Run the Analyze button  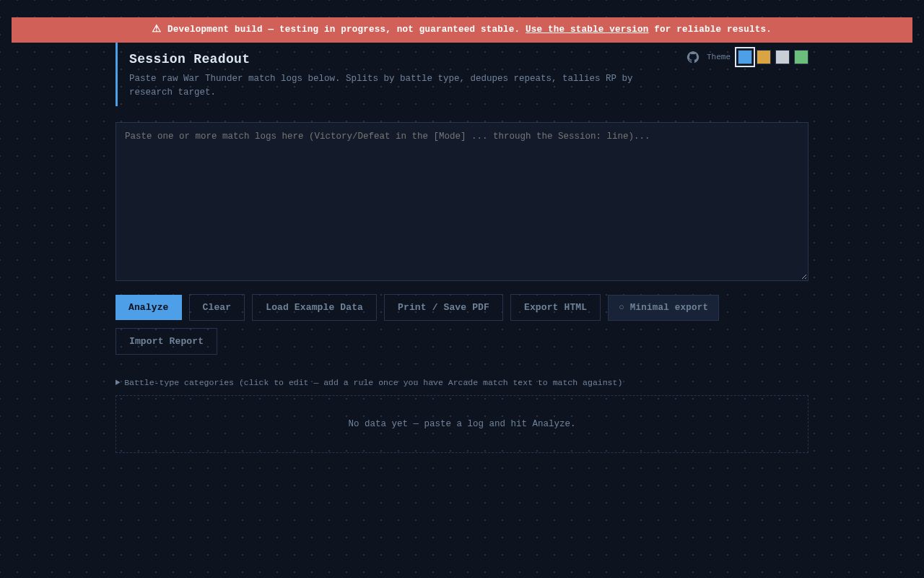(149, 307)
